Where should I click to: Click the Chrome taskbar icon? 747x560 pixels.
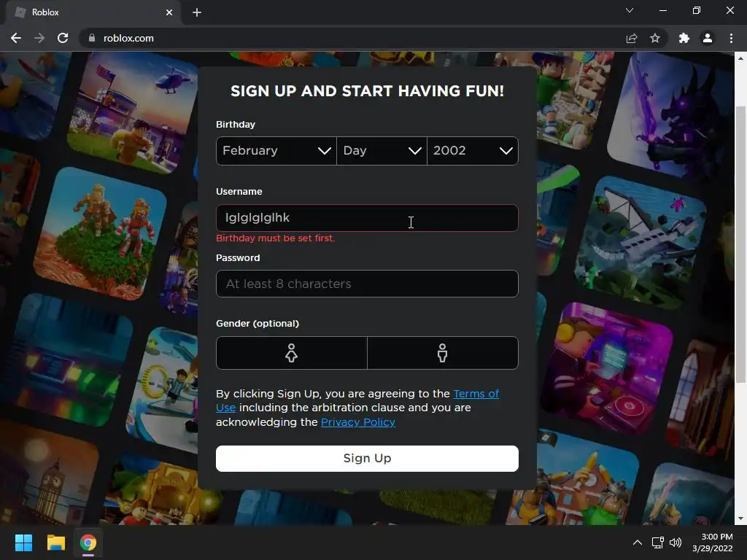[88, 542]
